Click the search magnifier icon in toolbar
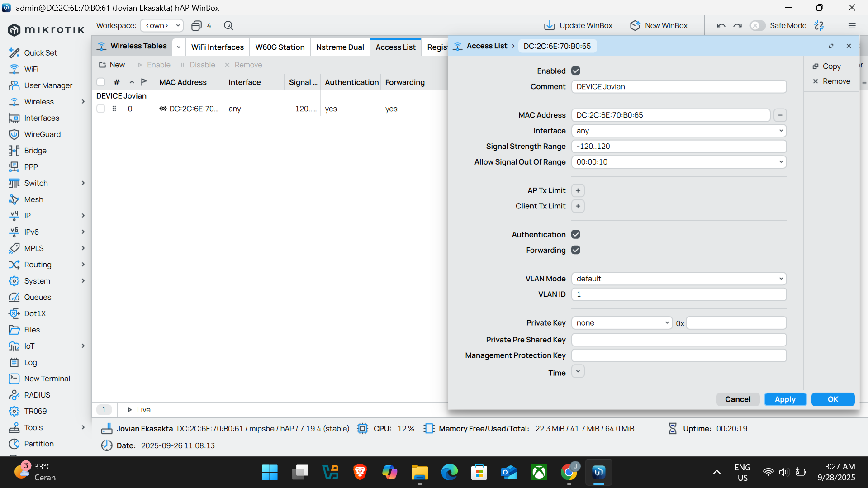This screenshot has width=868, height=488. click(228, 26)
